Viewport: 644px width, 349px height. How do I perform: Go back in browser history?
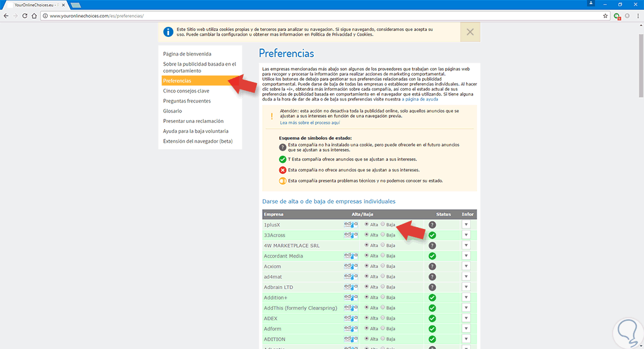(x=6, y=16)
